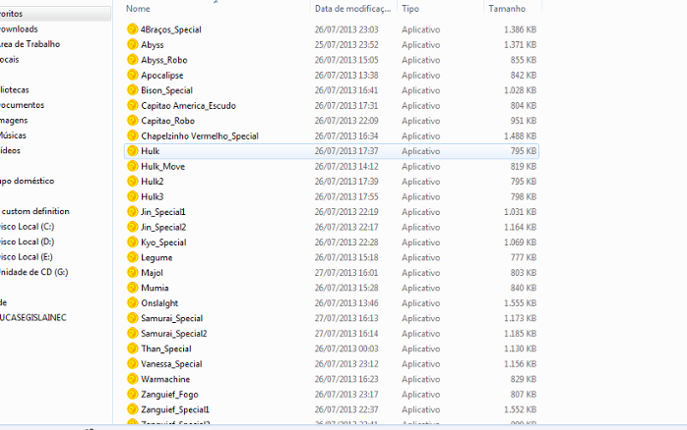Screen dimensions: 687x430
Task: Open Documentos library in sidebar
Action: [22, 105]
